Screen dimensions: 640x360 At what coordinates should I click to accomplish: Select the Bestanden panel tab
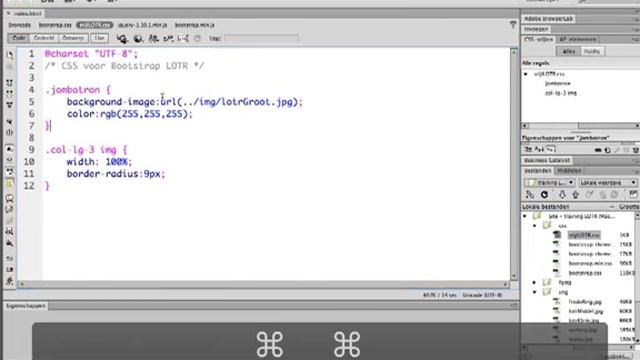click(x=538, y=171)
